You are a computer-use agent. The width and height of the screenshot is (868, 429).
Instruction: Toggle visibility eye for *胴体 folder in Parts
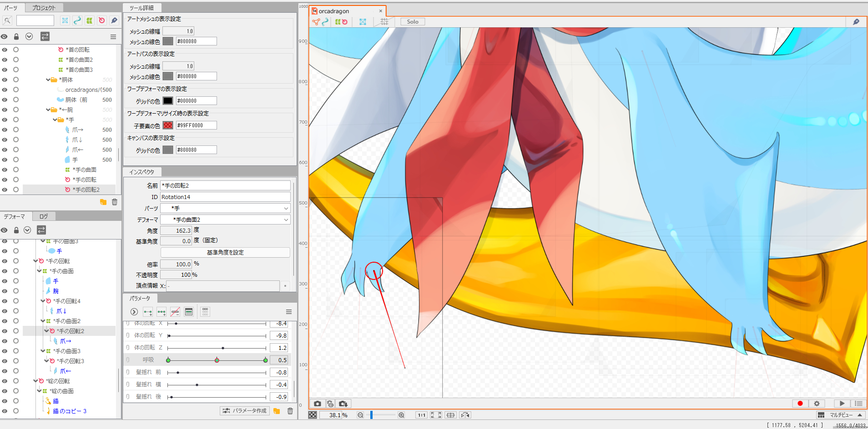[5, 80]
